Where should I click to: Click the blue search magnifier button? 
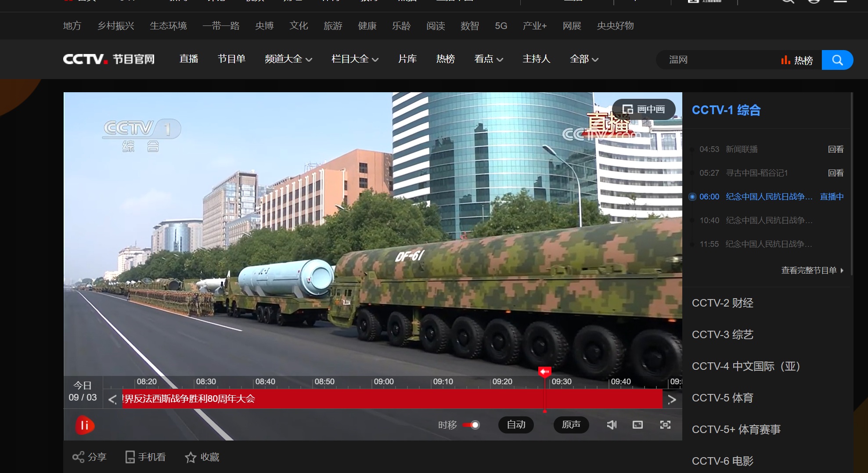click(837, 60)
